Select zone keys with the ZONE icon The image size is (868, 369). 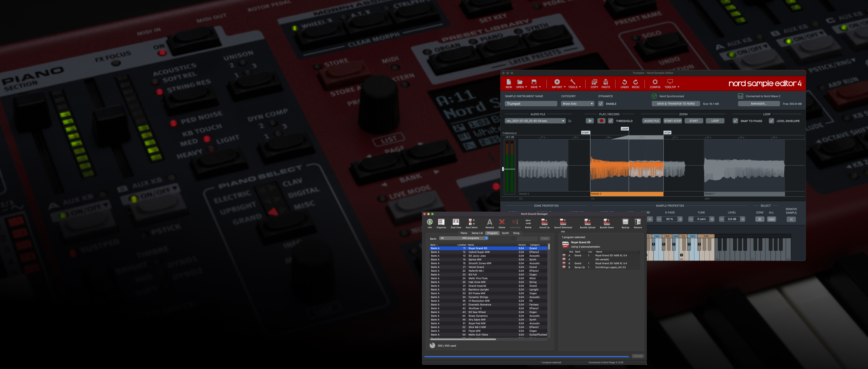(x=759, y=219)
